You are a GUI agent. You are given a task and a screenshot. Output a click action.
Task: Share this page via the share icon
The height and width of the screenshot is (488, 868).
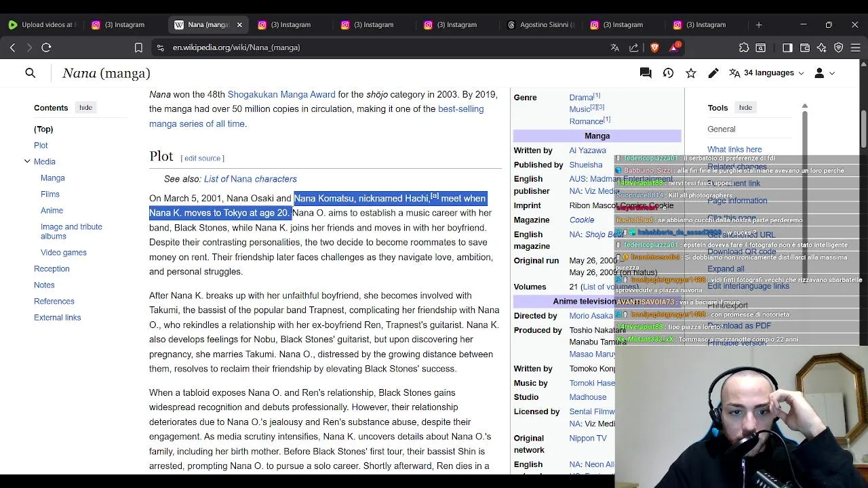634,47
